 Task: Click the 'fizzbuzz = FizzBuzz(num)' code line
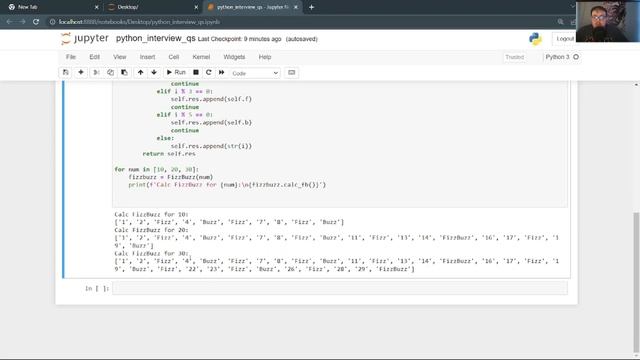point(171,177)
